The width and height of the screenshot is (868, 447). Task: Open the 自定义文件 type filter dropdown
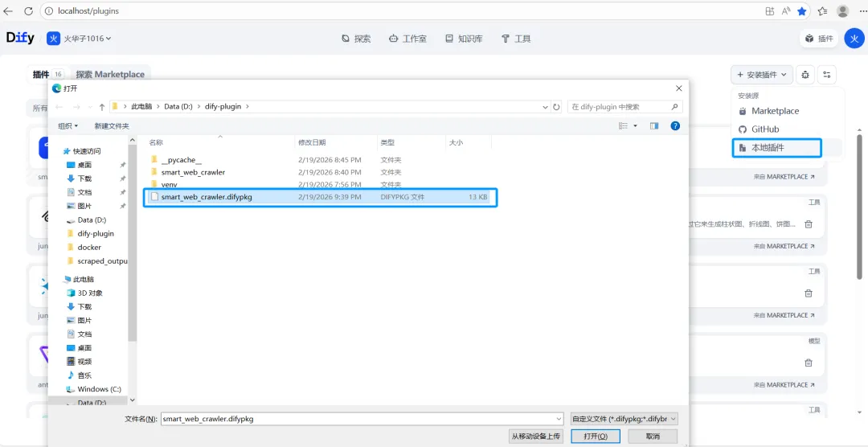click(624, 419)
